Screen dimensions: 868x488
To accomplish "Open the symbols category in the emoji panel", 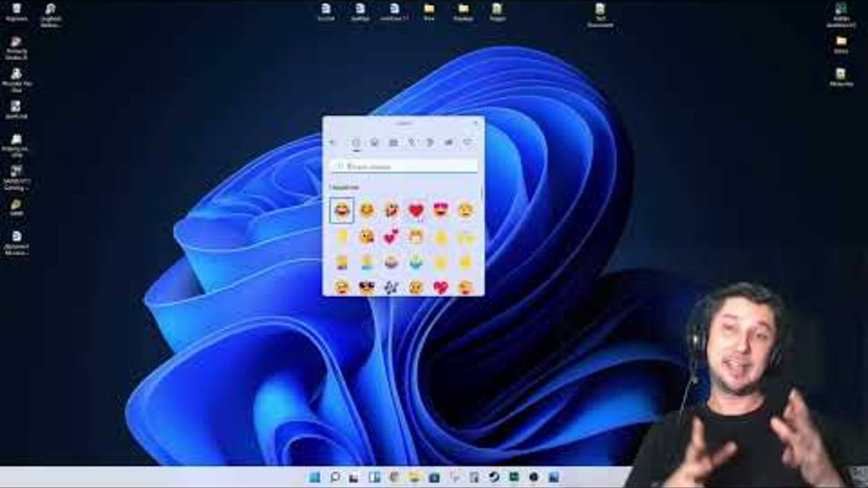I will [x=430, y=143].
